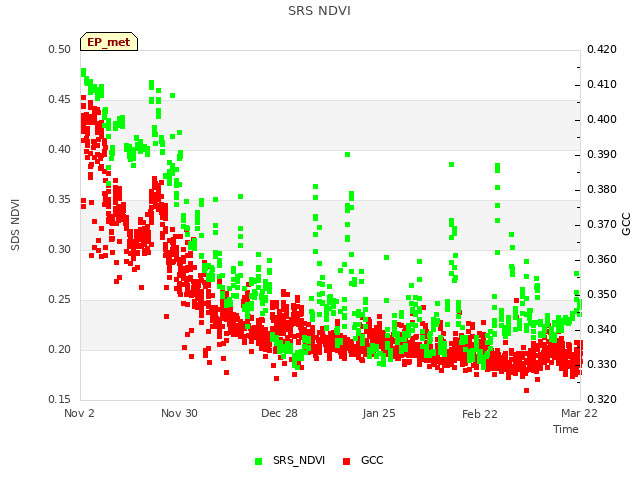The image size is (640, 480).
Task: Click the 0.320 right axis value
Action: [602, 399]
